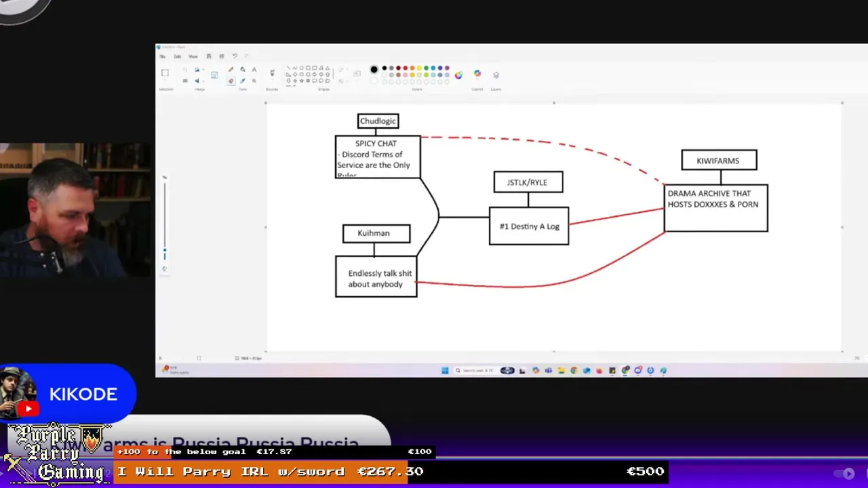Pick the green color in the palette

[x=426, y=68]
